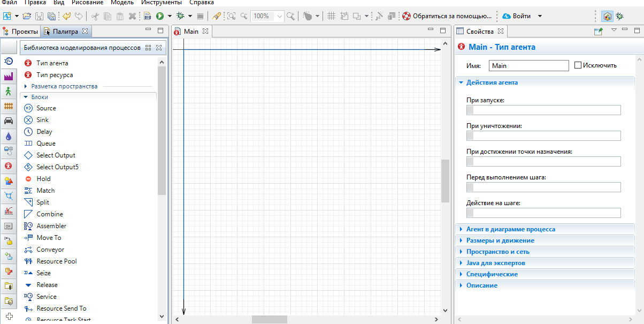Switch to the Проекты tab

pos(25,32)
